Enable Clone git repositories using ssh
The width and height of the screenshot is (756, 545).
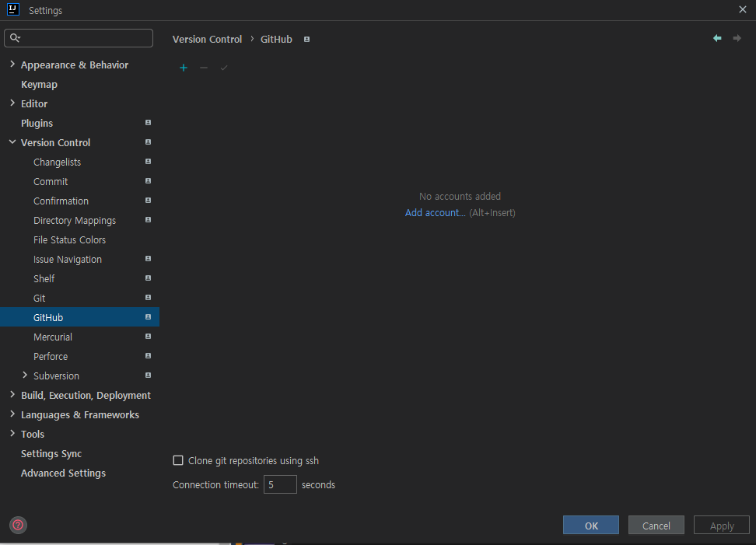[x=178, y=460]
